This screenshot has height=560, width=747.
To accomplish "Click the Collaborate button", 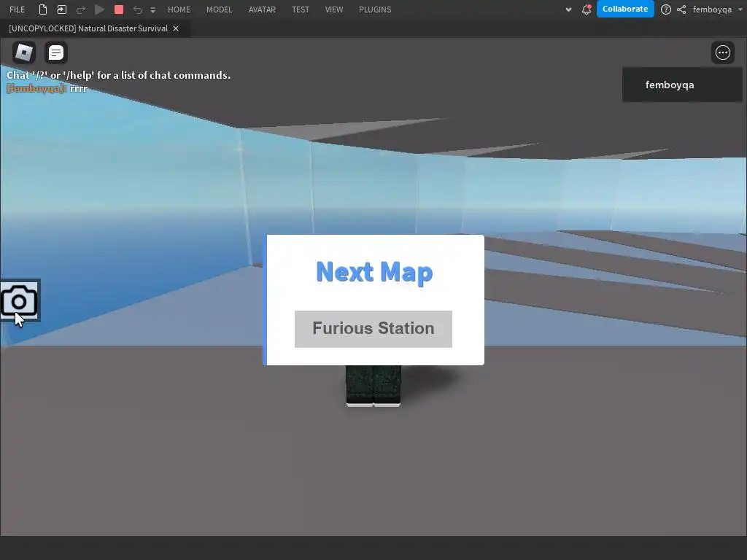I will (x=625, y=9).
